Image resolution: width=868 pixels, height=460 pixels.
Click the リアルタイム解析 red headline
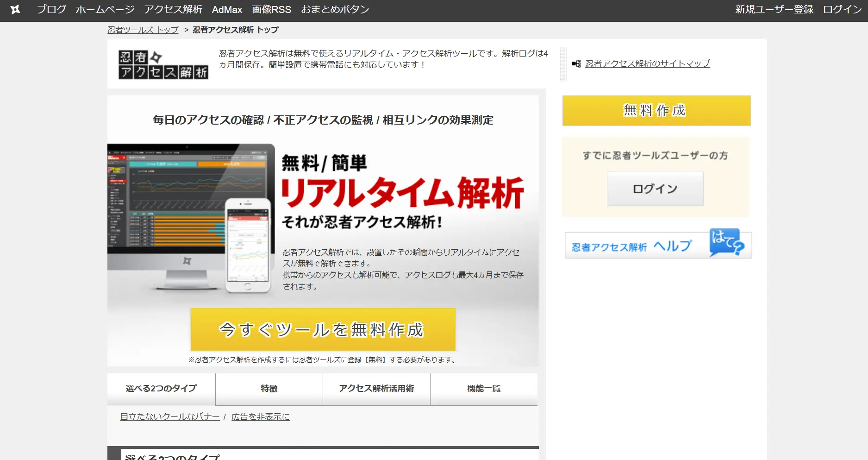[403, 193]
